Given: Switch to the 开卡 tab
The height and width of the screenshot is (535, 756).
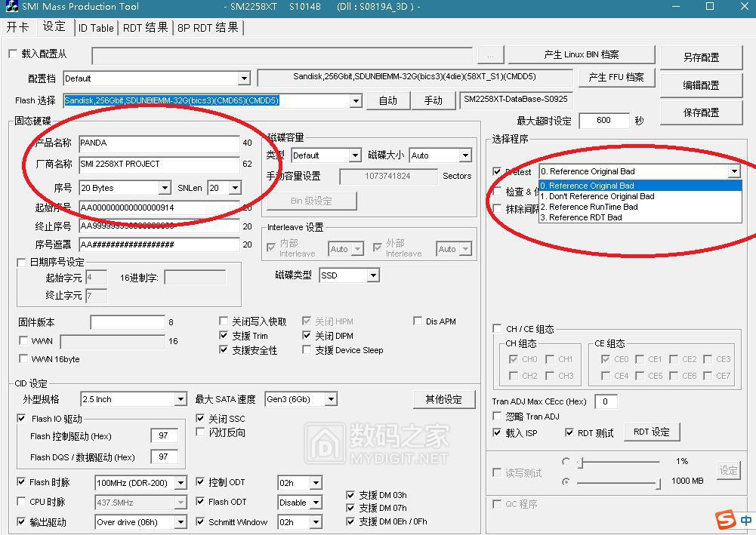Looking at the screenshot, I should coord(17,27).
